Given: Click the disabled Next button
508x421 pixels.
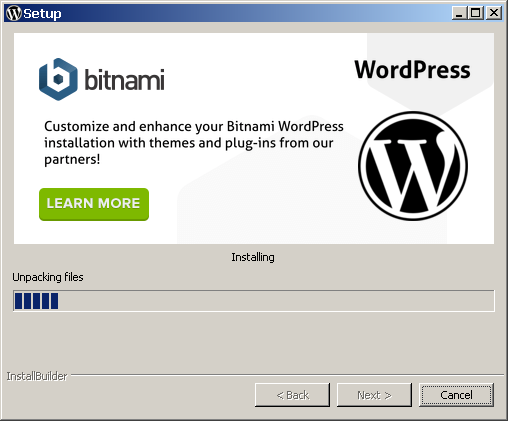Looking at the screenshot, I should (x=374, y=395).
